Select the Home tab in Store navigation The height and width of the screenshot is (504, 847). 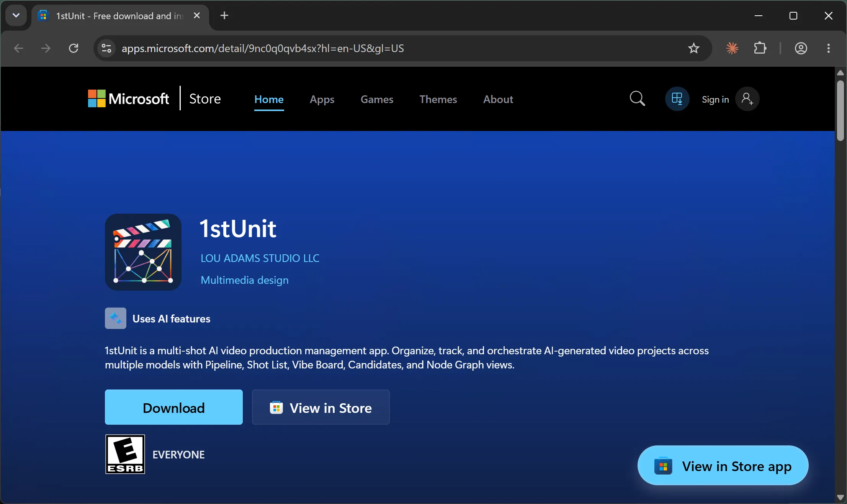[269, 99]
